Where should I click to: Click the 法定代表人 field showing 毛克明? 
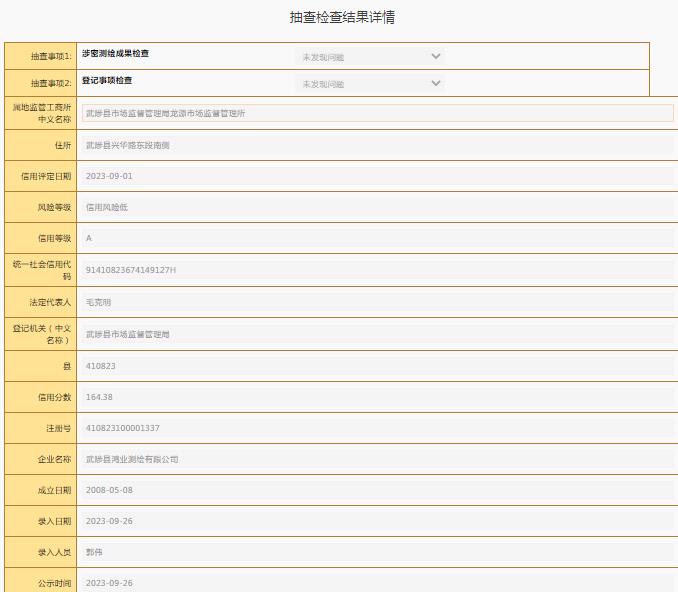point(377,302)
